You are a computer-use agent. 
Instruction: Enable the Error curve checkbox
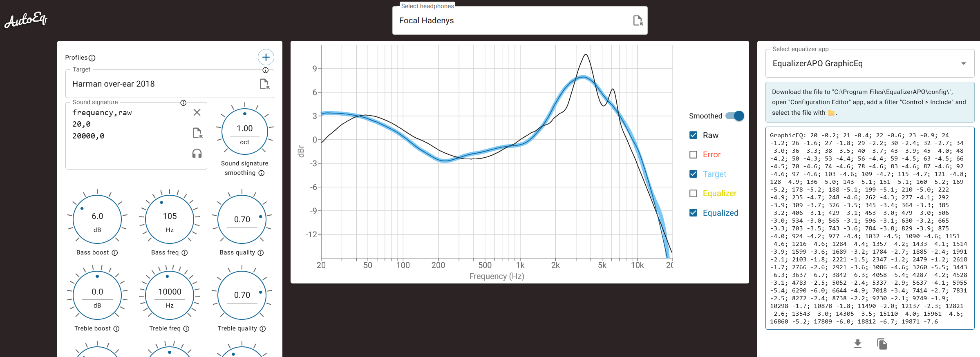click(x=693, y=154)
